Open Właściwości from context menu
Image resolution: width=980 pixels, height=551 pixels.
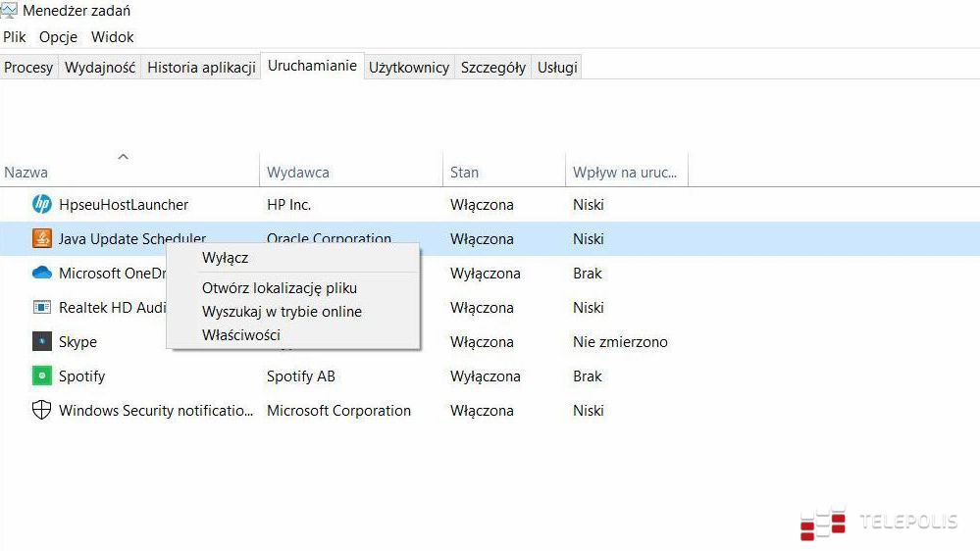point(240,335)
